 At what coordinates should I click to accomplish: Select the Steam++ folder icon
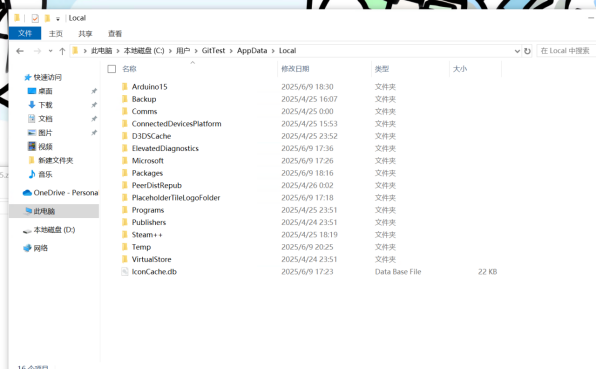[124, 234]
